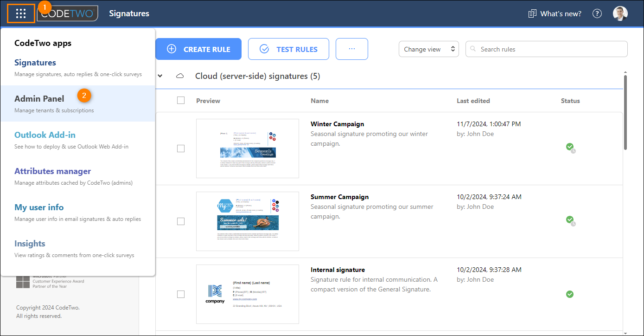
Task: Sort by Last edited column header
Action: [473, 101]
